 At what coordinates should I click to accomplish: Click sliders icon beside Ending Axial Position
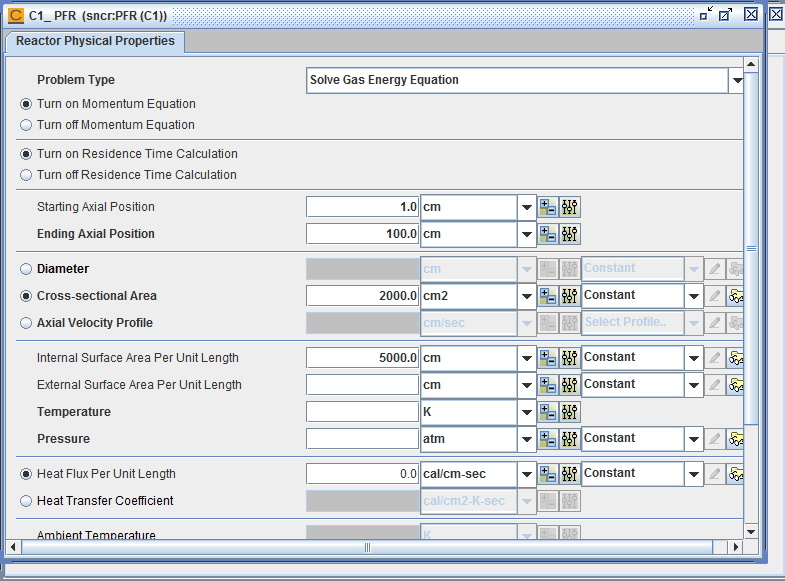(x=570, y=234)
